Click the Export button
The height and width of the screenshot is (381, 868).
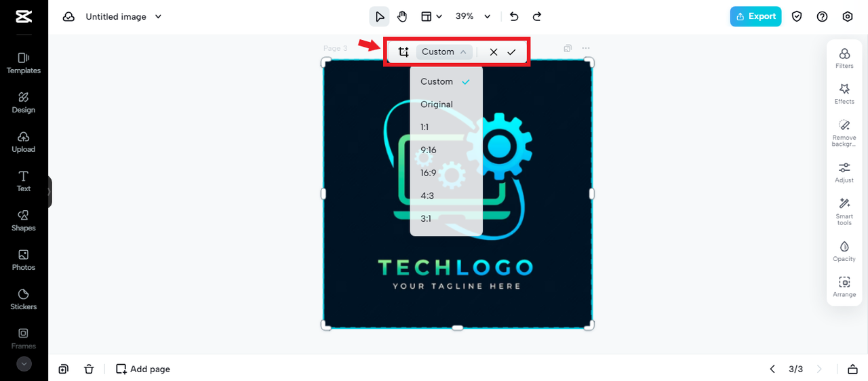point(755,16)
